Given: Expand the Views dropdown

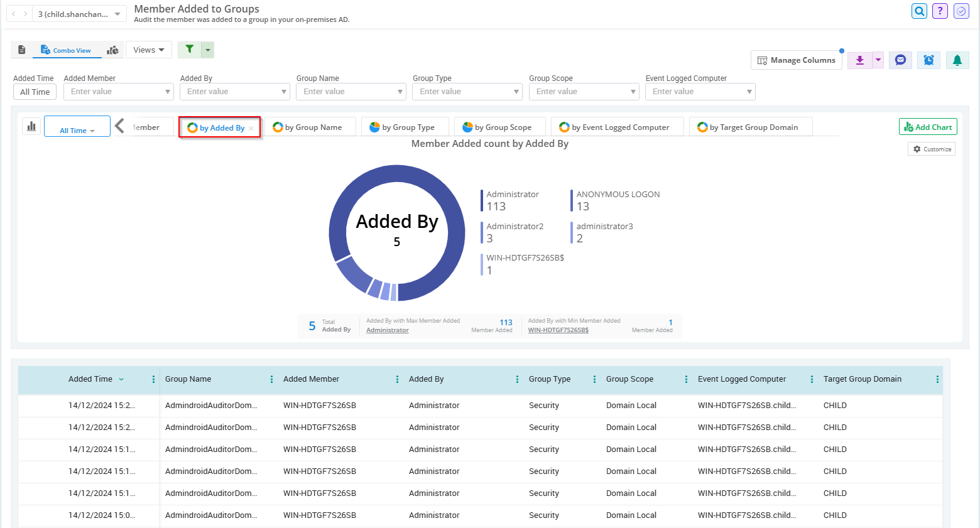Looking at the screenshot, I should [149, 50].
